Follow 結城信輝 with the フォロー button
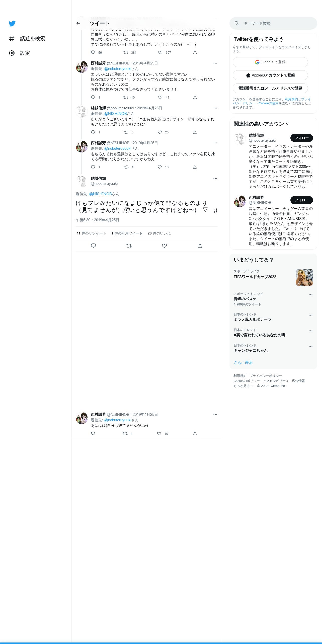322x644 pixels. coord(301,138)
